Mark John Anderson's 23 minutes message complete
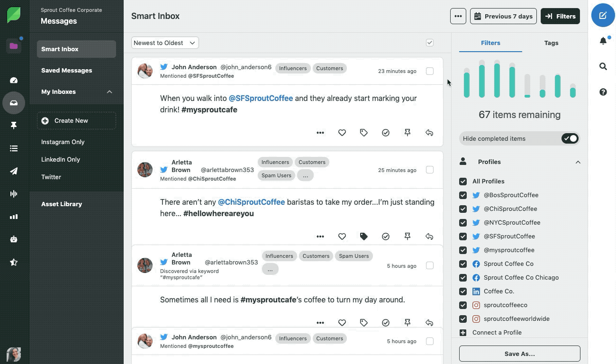Image resolution: width=616 pixels, height=364 pixels. 386,133
